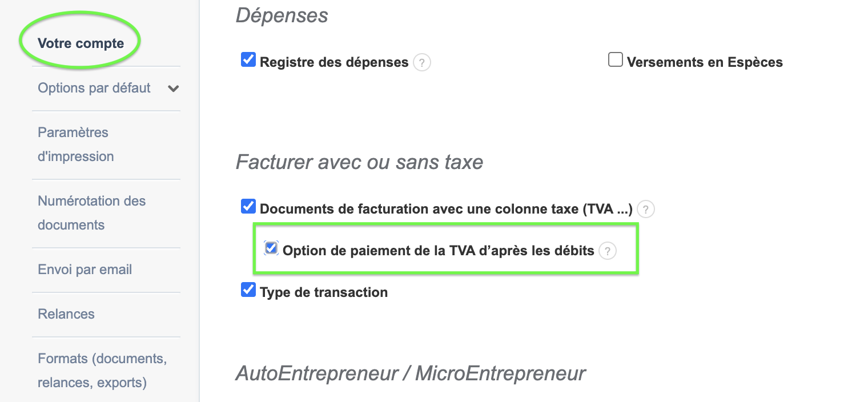
Task: Click the circled Votre compte label
Action: (79, 43)
